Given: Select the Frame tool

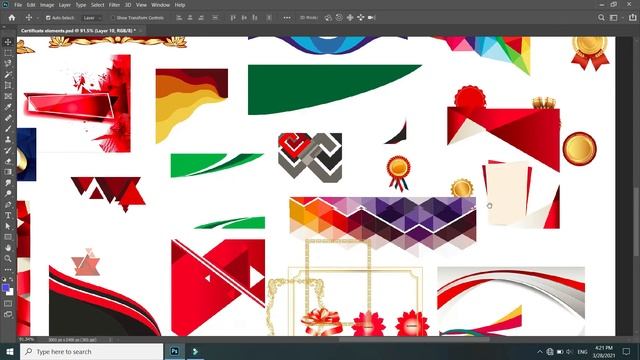Looking at the screenshot, I should [8, 96].
